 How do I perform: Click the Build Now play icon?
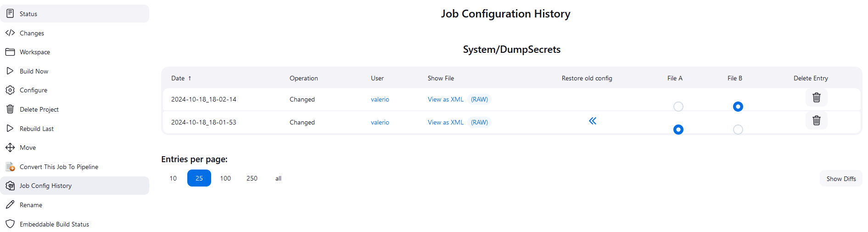click(x=10, y=71)
